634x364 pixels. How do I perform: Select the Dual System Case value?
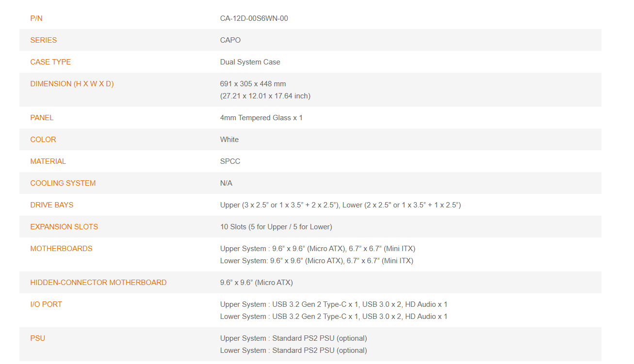(250, 62)
